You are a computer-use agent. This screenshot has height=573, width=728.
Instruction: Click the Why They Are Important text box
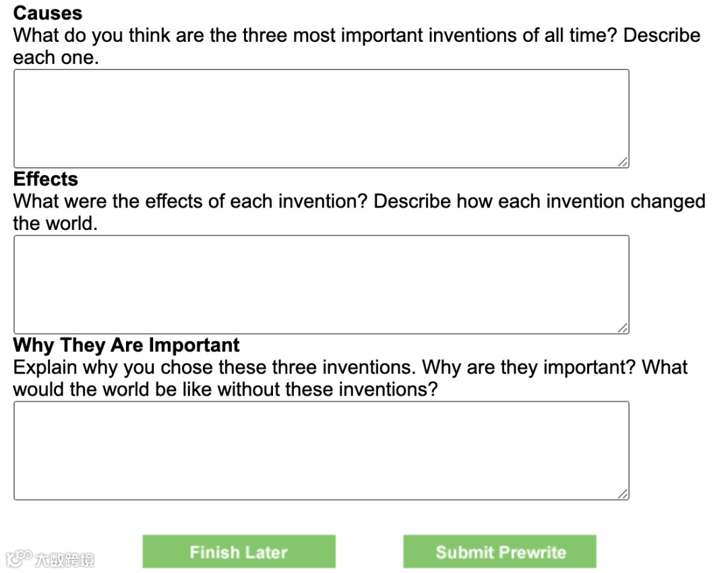pyautogui.click(x=321, y=450)
